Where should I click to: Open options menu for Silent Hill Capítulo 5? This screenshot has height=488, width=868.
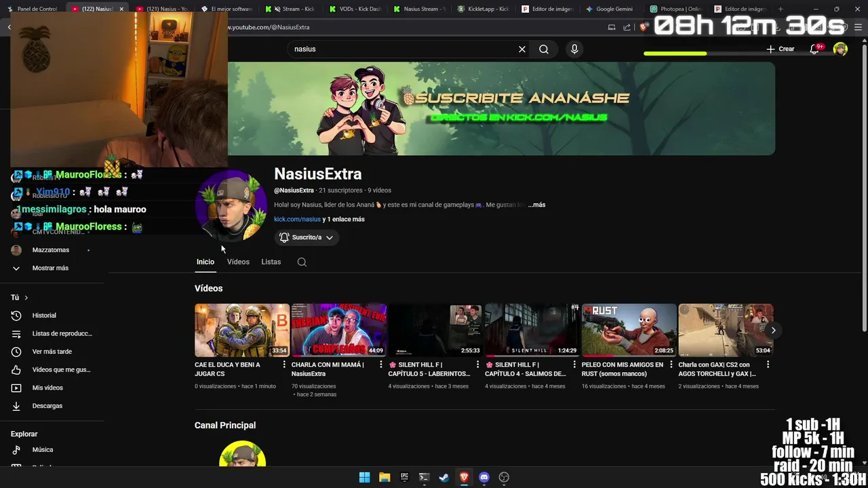coord(477,365)
